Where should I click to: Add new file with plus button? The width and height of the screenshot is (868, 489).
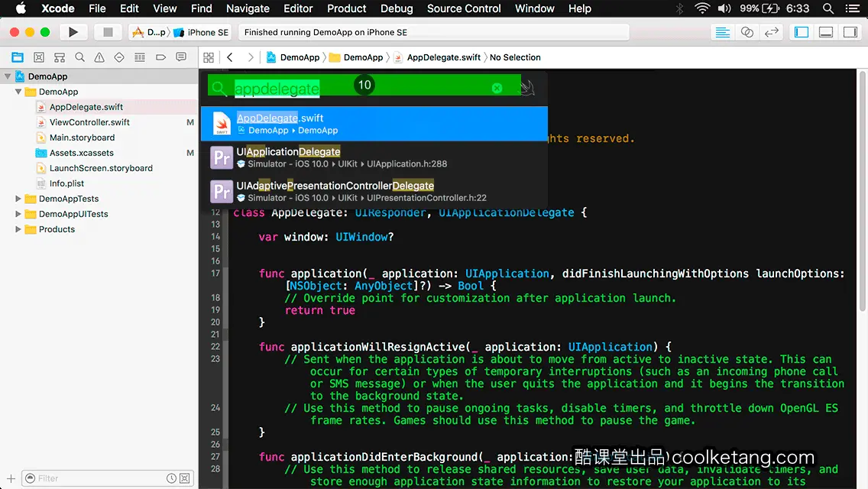click(11, 478)
